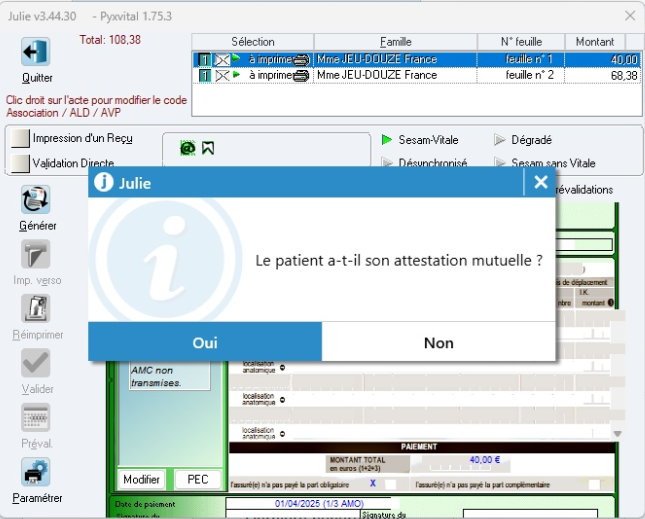645x519 pixels.
Task: Check the part obligatoire non payée box
Action: 391,483
